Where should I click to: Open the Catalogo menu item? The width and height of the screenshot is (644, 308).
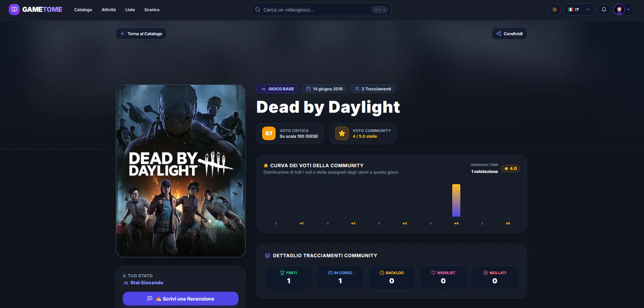pyautogui.click(x=83, y=10)
